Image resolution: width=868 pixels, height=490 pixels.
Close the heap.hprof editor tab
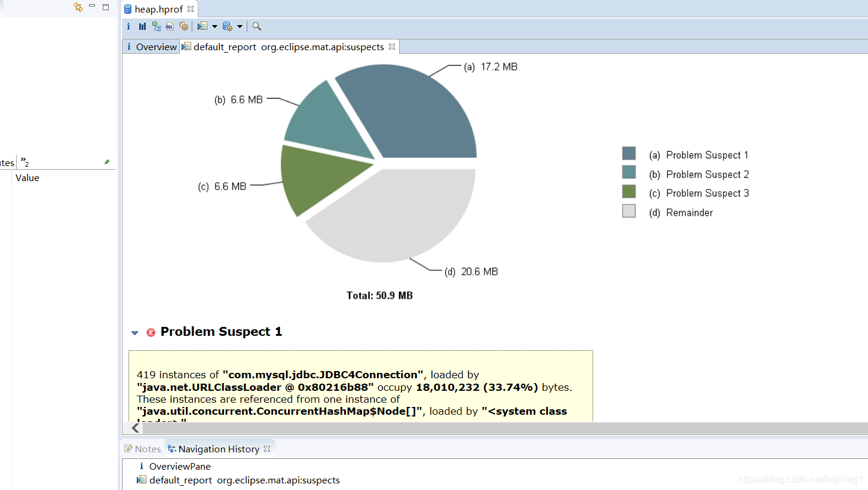point(191,10)
